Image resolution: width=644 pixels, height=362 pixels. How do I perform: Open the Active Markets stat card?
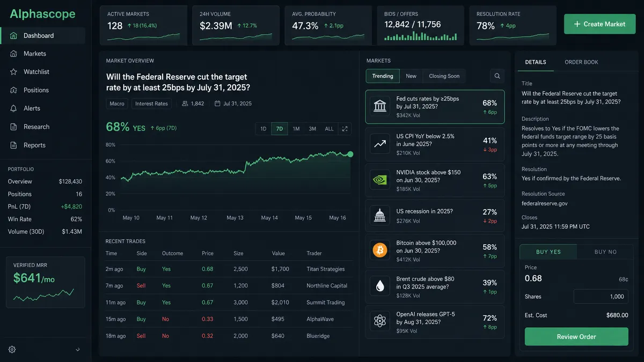(x=143, y=25)
